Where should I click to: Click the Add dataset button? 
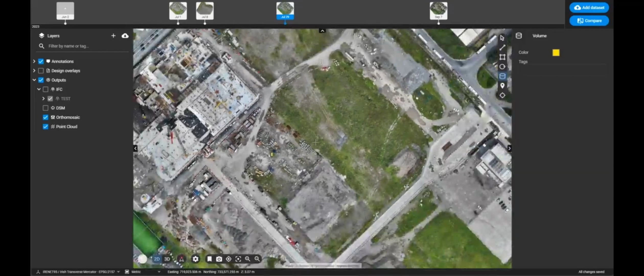(x=589, y=8)
